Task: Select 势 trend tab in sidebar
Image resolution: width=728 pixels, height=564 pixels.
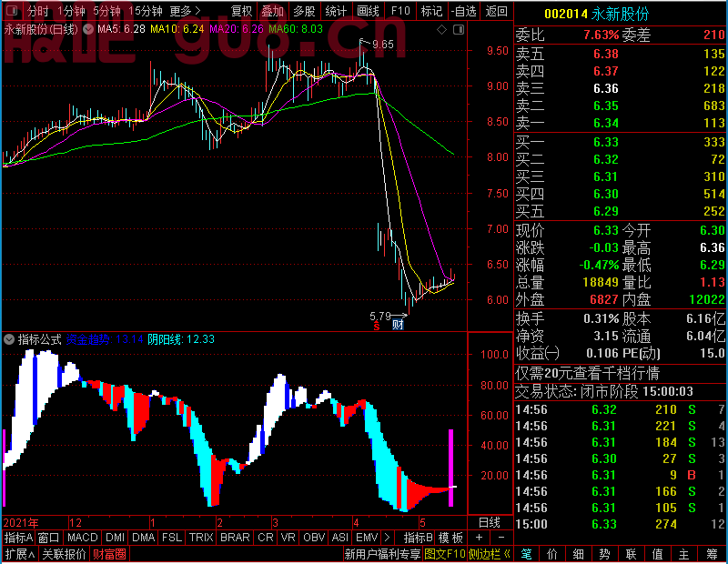Action: [604, 554]
